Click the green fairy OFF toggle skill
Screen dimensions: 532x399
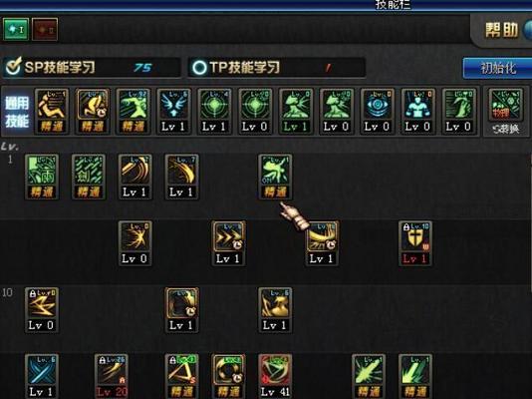coord(275,177)
